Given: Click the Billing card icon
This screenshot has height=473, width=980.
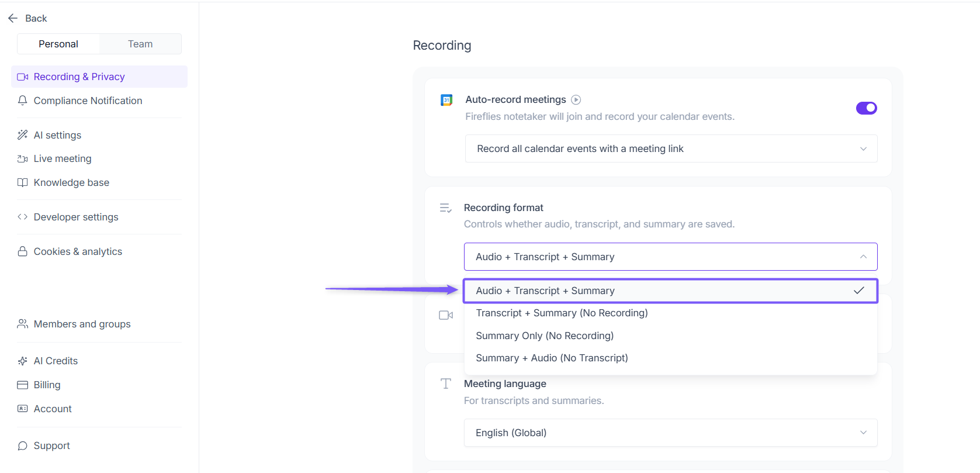Looking at the screenshot, I should coord(23,385).
